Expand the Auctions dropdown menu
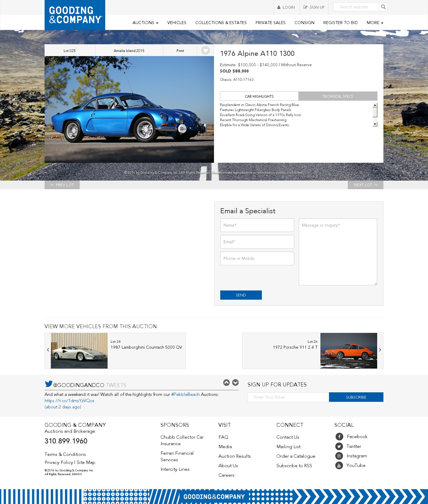 click(x=145, y=23)
